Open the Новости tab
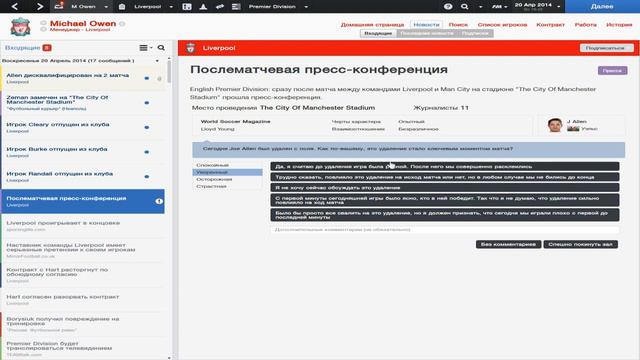Image resolution: width=640 pixels, height=360 pixels. point(426,24)
